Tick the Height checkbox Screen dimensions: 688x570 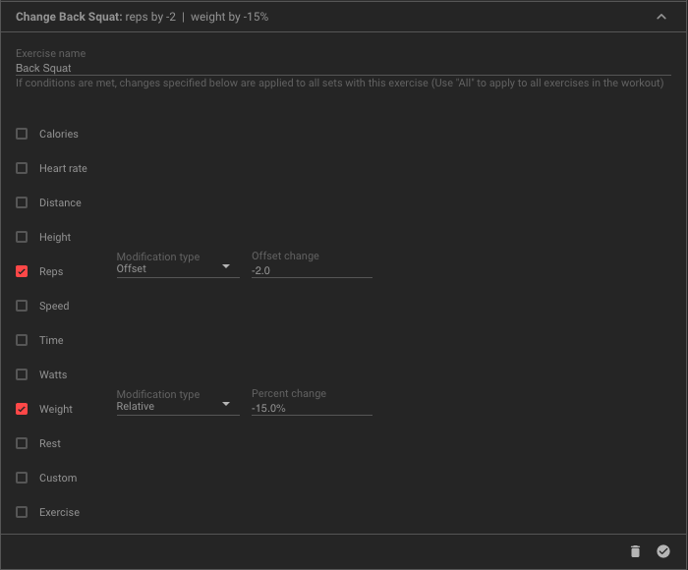pos(22,237)
